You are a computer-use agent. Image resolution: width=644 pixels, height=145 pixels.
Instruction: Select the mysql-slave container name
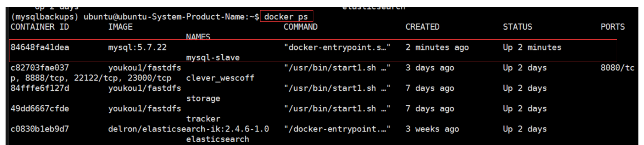213,58
